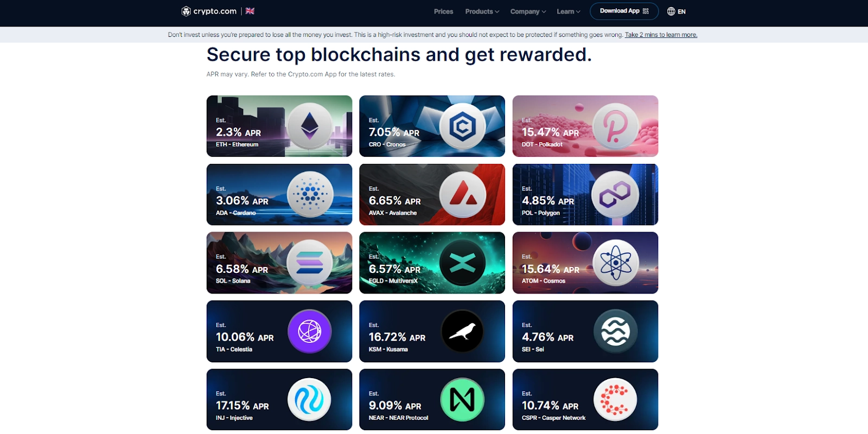The image size is (868, 434).
Task: Click the Ethereum coin icon
Action: click(x=310, y=126)
